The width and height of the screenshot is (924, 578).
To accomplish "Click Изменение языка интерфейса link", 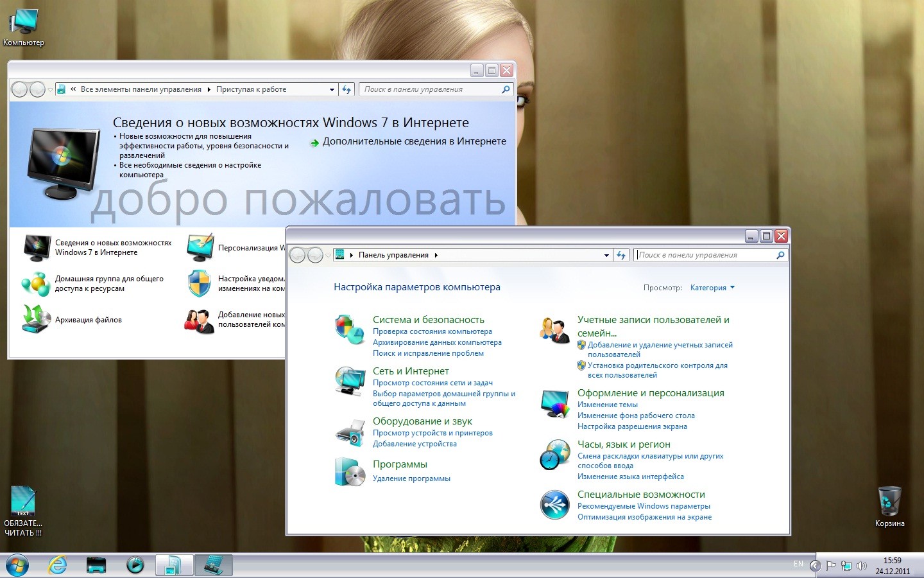I will click(631, 477).
